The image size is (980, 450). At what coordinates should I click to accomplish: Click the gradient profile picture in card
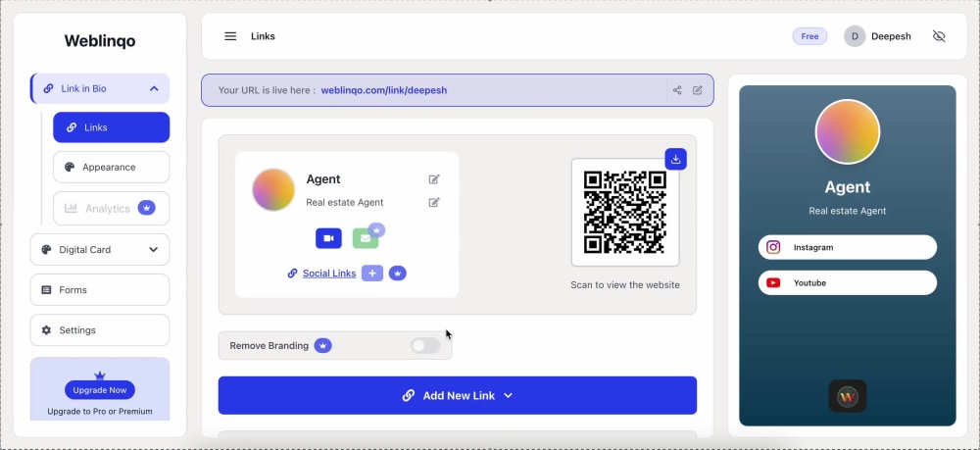[x=273, y=189]
